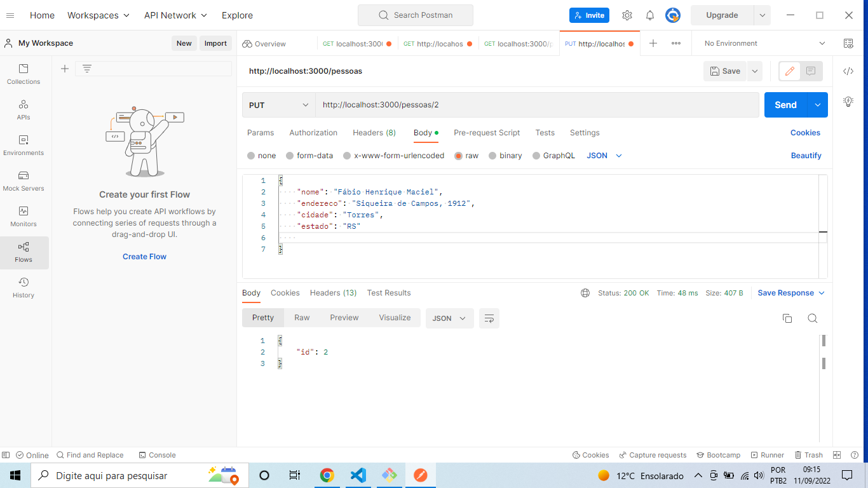Screen dimensions: 868x488
Task: Click the plus icon to create new flow
Action: coord(64,69)
